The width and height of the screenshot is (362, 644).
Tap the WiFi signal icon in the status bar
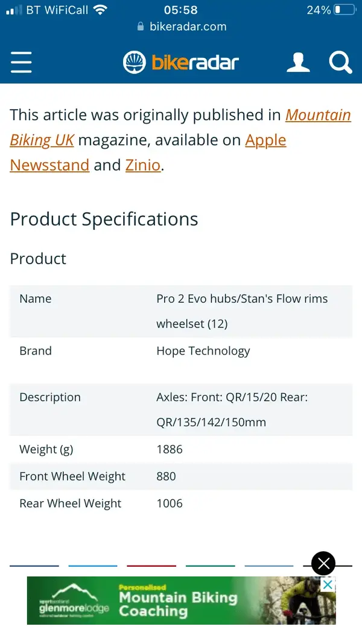pyautogui.click(x=100, y=10)
